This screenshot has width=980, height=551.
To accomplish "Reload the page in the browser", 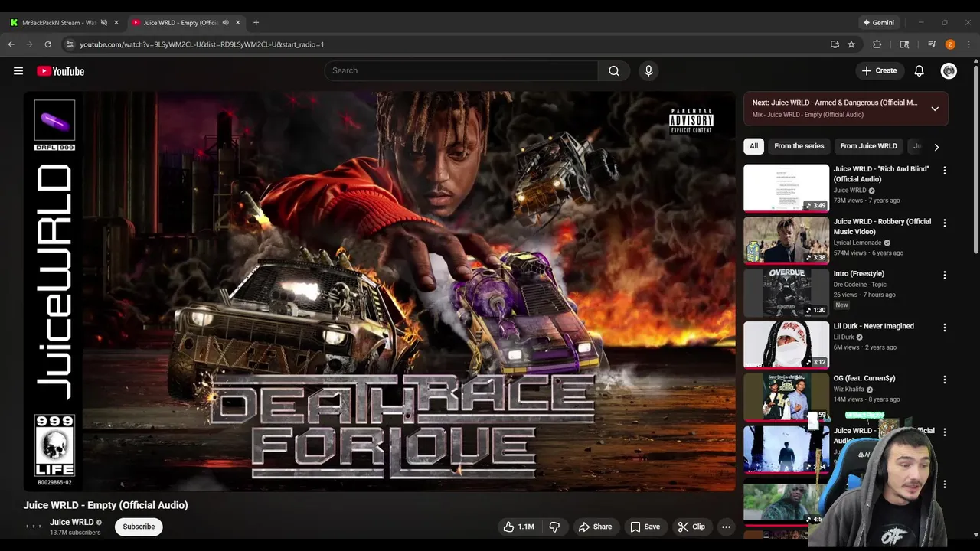I will 47,44.
